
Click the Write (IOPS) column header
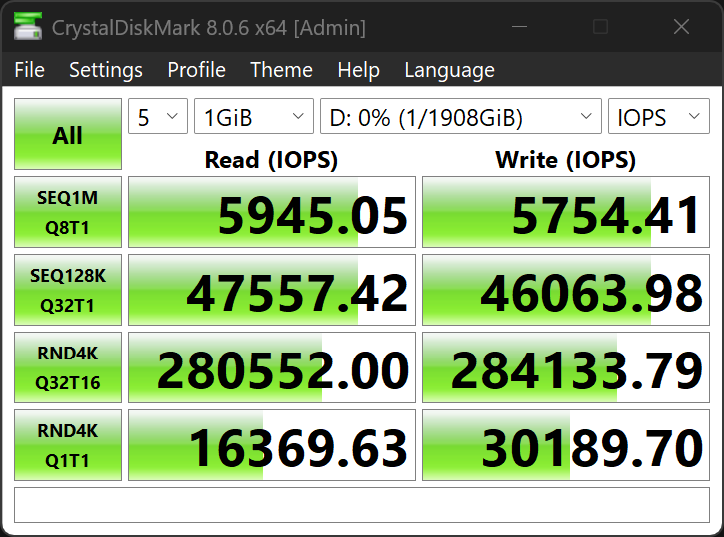(x=566, y=160)
